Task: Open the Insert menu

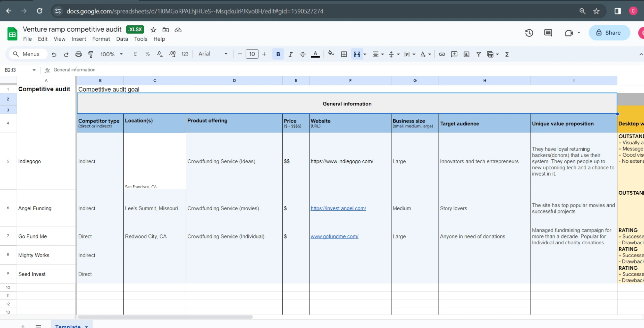Action: coord(79,39)
